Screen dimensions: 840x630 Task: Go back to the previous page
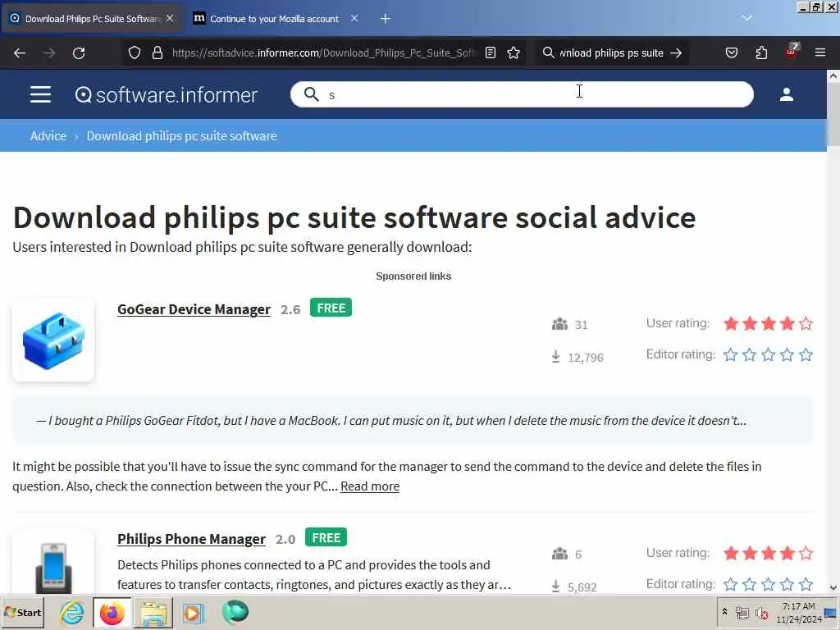pos(20,53)
